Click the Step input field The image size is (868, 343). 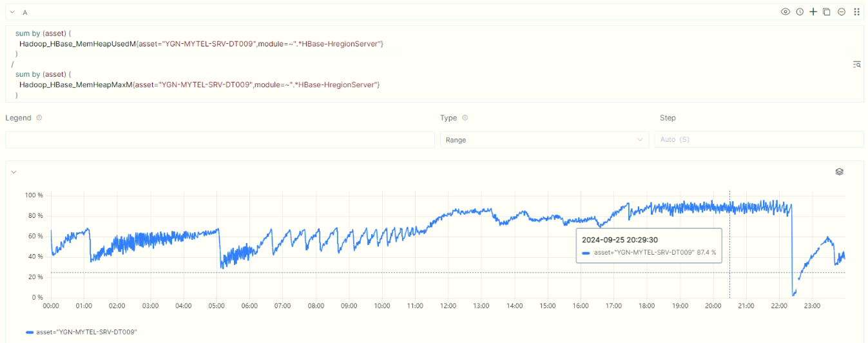point(758,139)
